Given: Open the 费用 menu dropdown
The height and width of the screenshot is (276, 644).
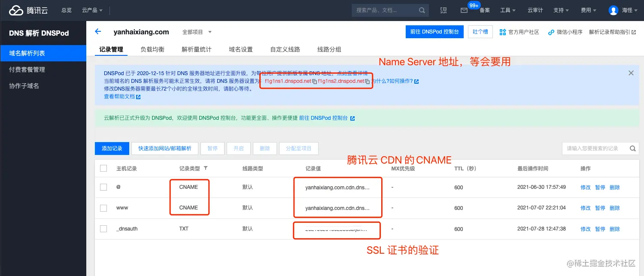Looking at the screenshot, I should coord(589,10).
